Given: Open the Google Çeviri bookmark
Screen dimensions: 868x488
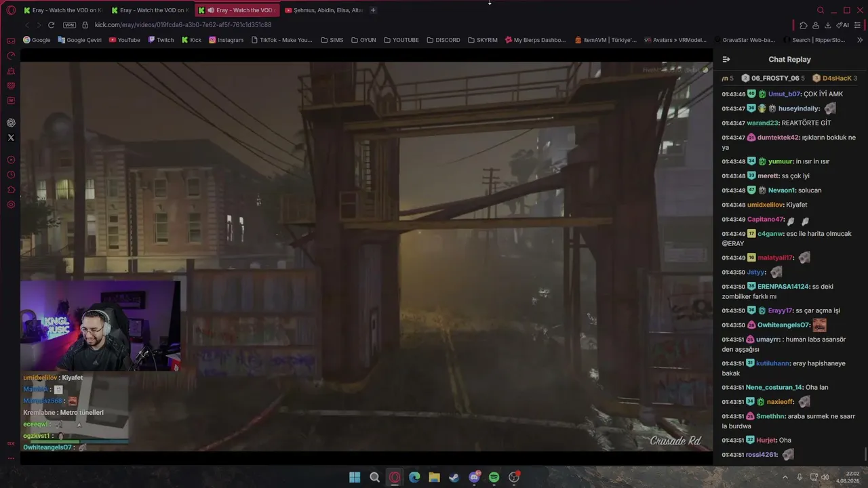Looking at the screenshot, I should click(80, 40).
